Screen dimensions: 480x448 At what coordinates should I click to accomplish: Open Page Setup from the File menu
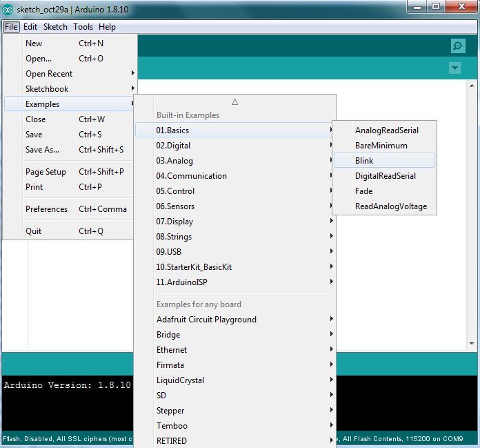(x=69, y=172)
